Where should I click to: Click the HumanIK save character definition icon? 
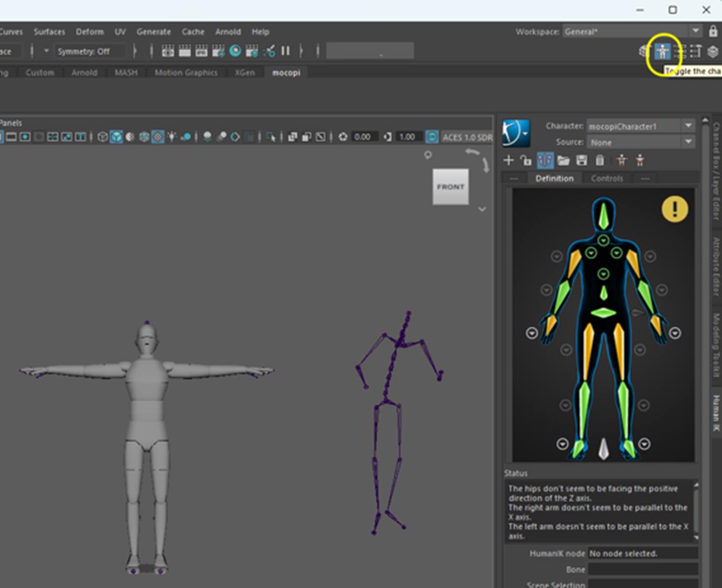point(581,161)
